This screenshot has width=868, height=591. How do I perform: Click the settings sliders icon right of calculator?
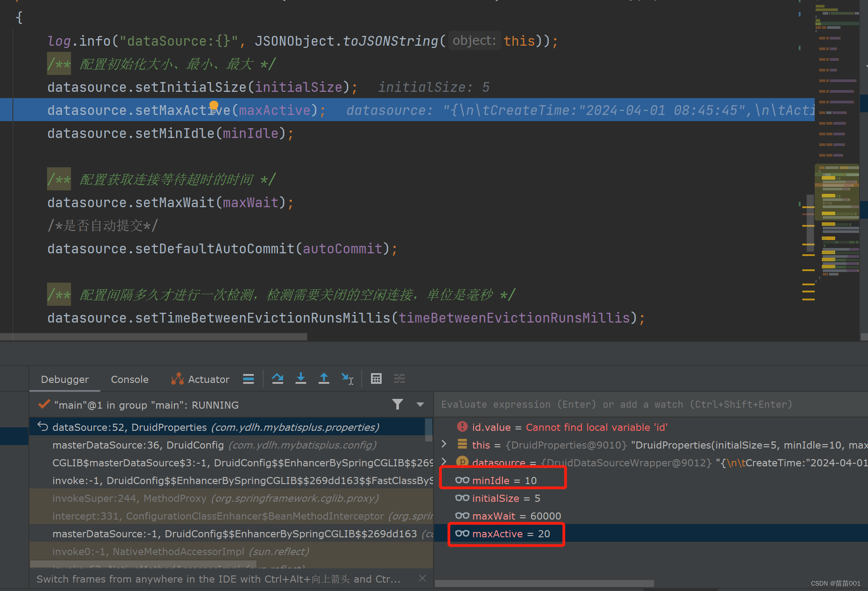pos(399,378)
